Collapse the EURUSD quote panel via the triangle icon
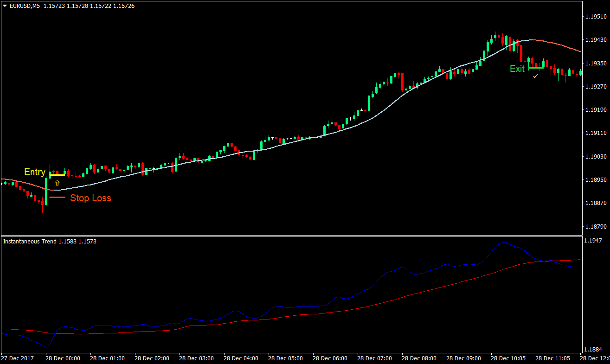 click(x=5, y=6)
